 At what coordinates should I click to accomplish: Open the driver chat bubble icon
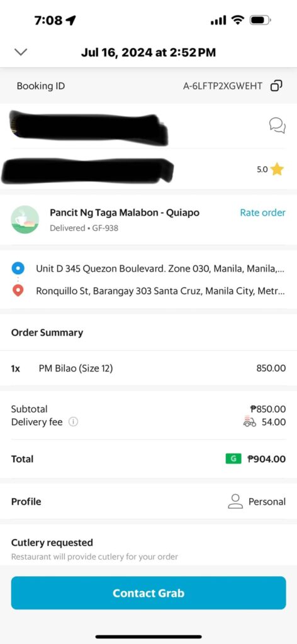click(277, 125)
